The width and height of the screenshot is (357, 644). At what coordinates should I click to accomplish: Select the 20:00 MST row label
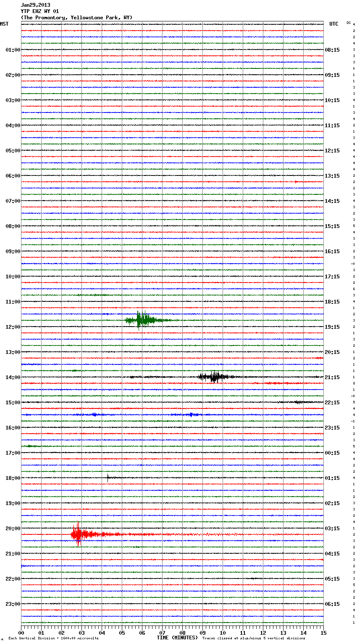[13, 529]
